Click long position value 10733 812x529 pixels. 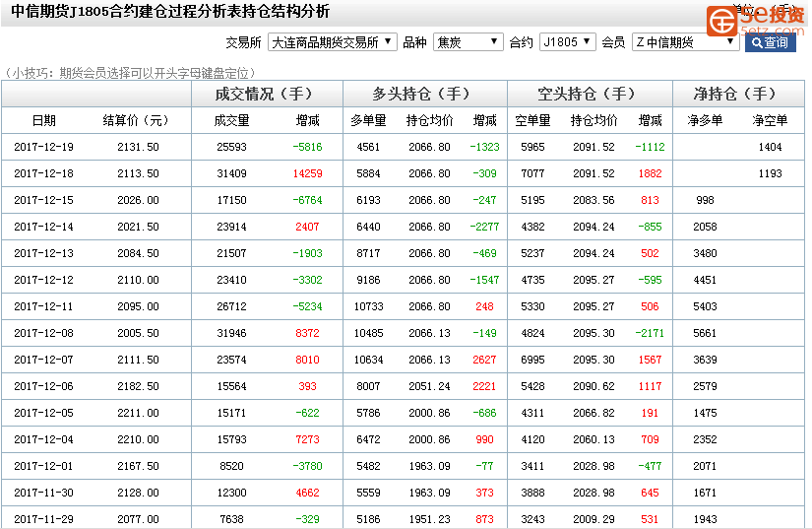tap(368, 306)
